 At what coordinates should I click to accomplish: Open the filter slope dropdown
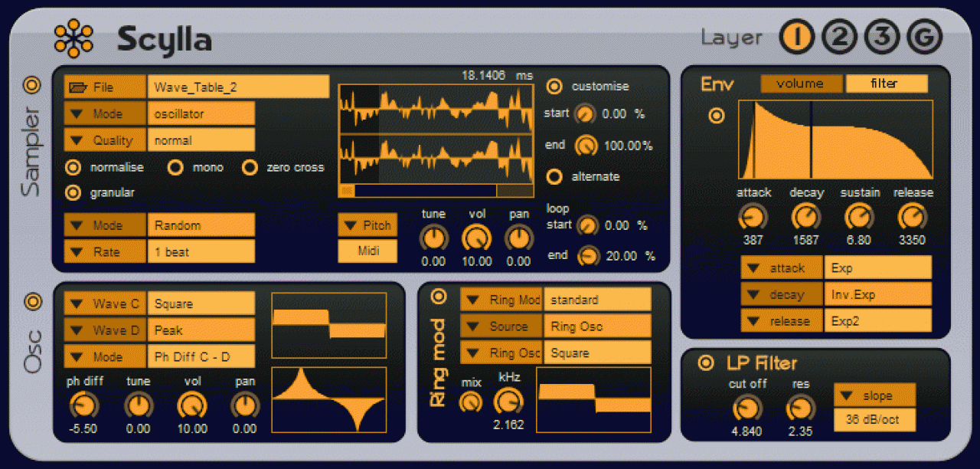874,395
